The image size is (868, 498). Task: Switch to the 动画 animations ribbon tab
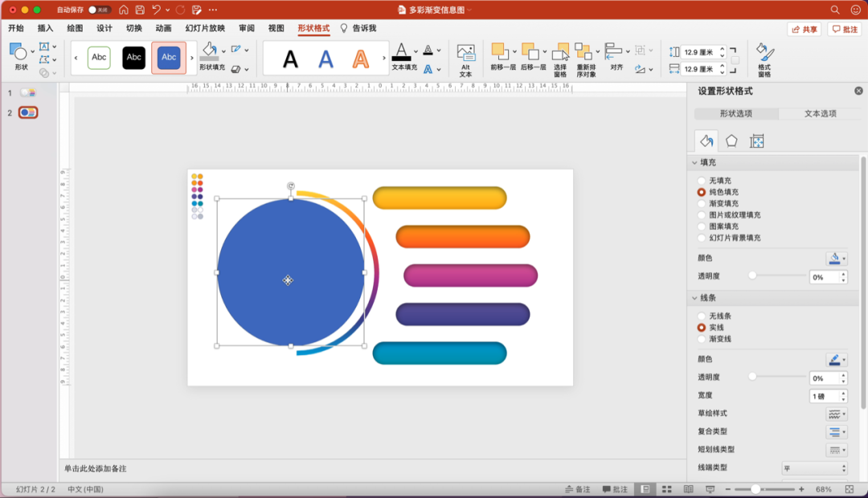click(x=163, y=28)
